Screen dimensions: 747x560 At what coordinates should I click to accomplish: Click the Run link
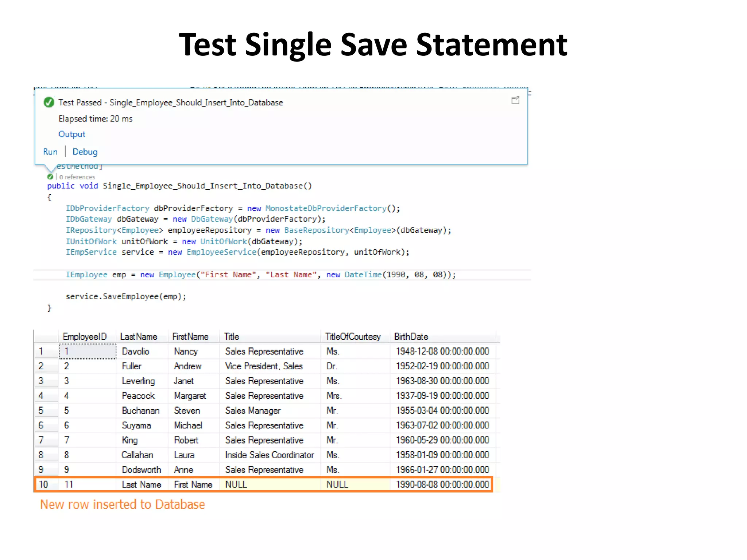[50, 152]
